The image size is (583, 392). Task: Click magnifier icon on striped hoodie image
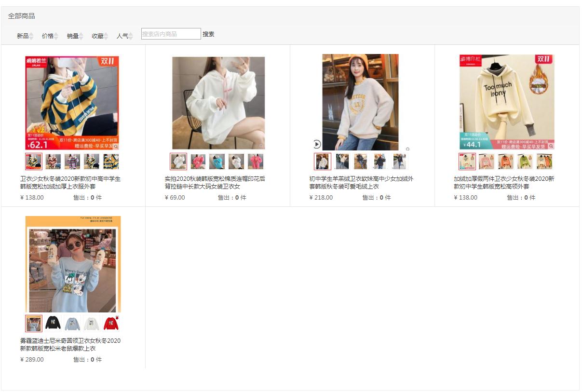point(116,146)
